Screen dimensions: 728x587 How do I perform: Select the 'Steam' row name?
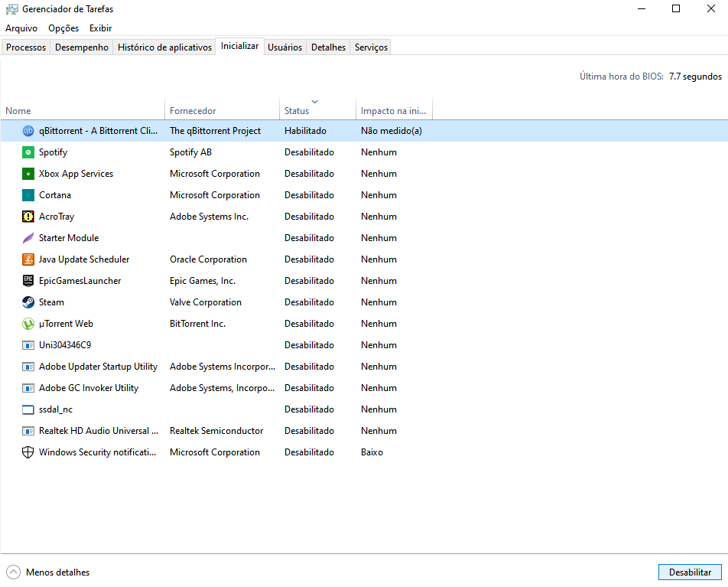tap(51, 302)
